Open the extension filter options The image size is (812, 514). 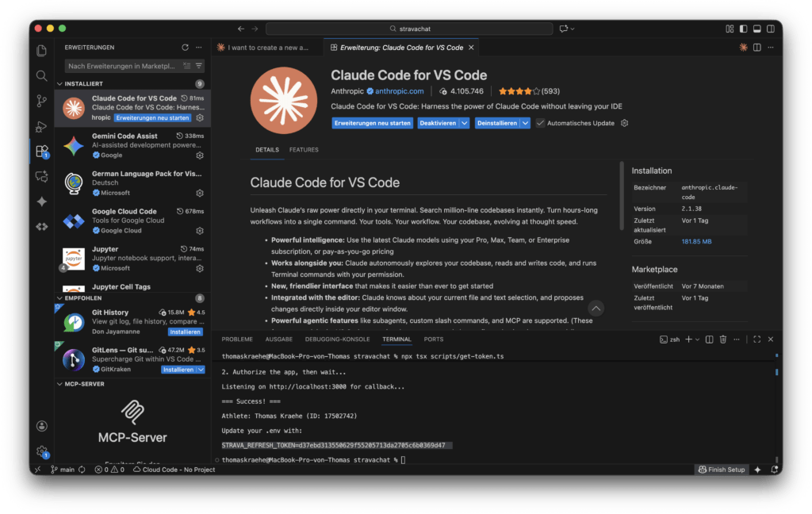point(199,66)
